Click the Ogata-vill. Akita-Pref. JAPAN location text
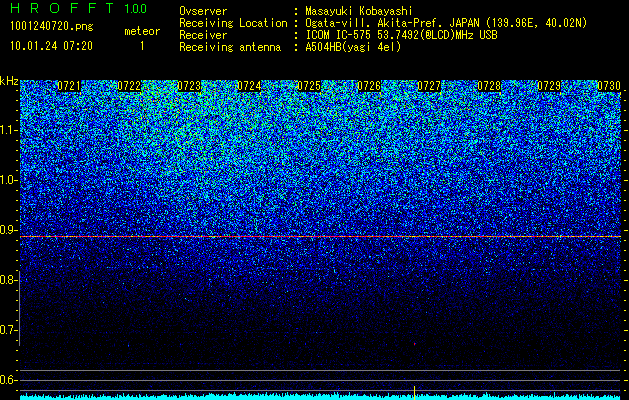 pyautogui.click(x=446, y=23)
